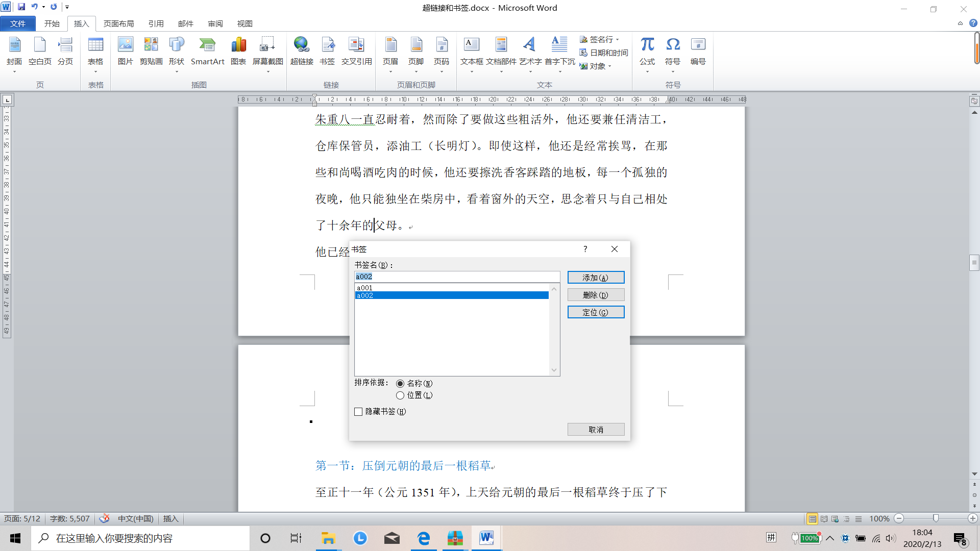This screenshot has width=980, height=551.
Task: Open the File (文件) menu tab
Action: point(18,23)
